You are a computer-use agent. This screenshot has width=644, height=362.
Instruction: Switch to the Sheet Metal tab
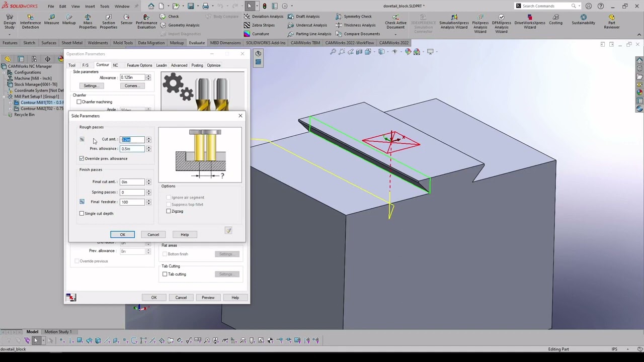(72, 43)
